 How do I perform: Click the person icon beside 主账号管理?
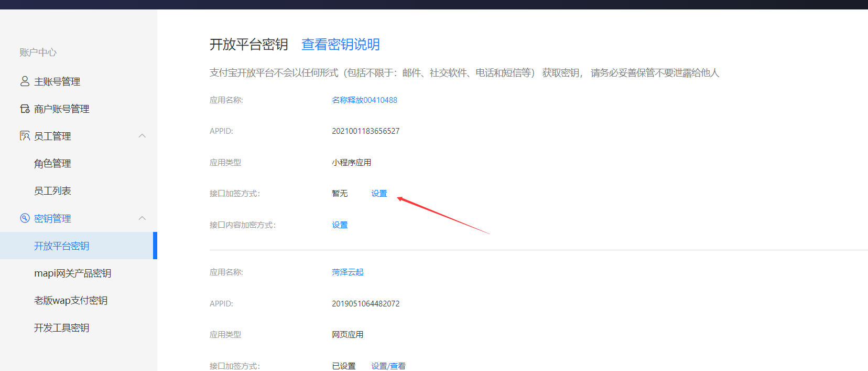tap(25, 81)
